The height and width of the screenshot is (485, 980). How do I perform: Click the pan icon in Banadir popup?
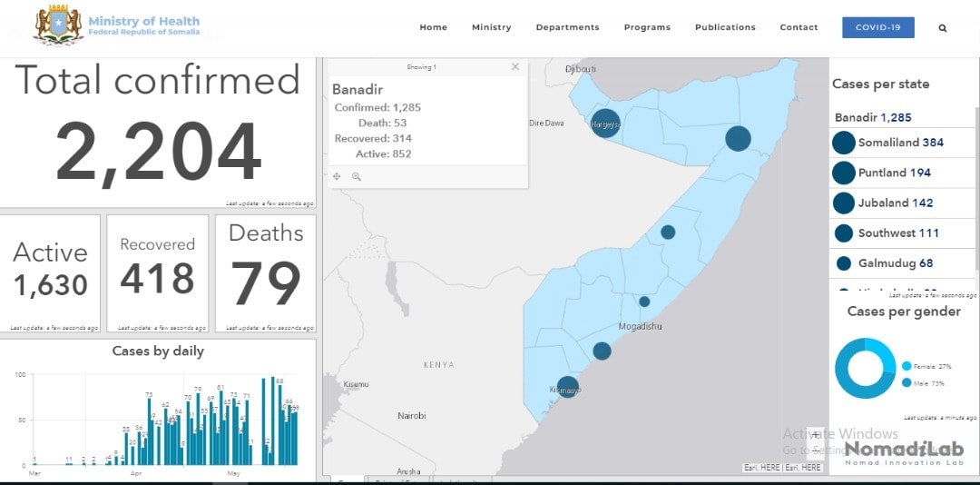pyautogui.click(x=337, y=177)
